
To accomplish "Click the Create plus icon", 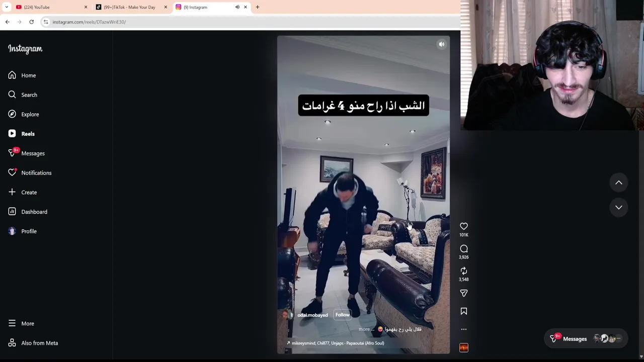I will 12,192.
